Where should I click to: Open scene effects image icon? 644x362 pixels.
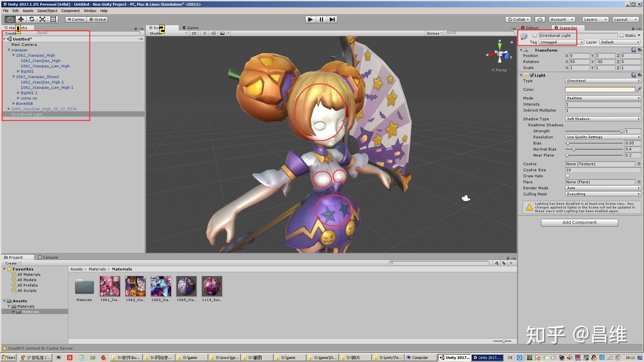[222, 33]
